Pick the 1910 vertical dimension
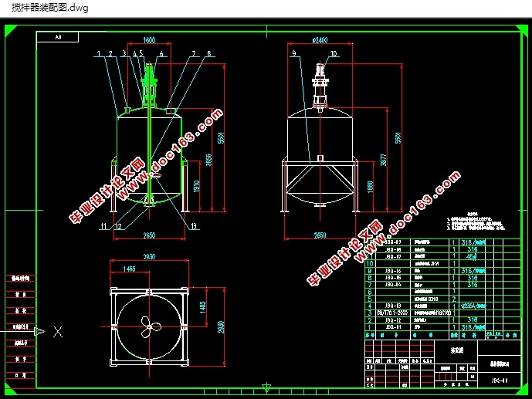Viewport: 532px width, 399px height. (196, 187)
